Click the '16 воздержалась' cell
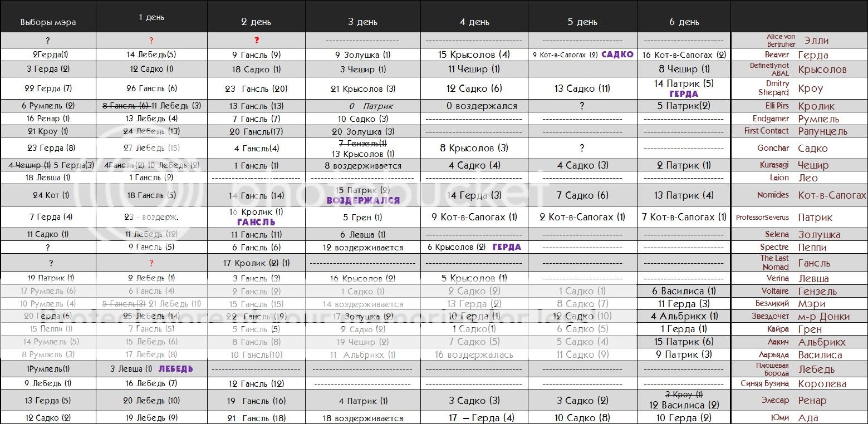 474,354
